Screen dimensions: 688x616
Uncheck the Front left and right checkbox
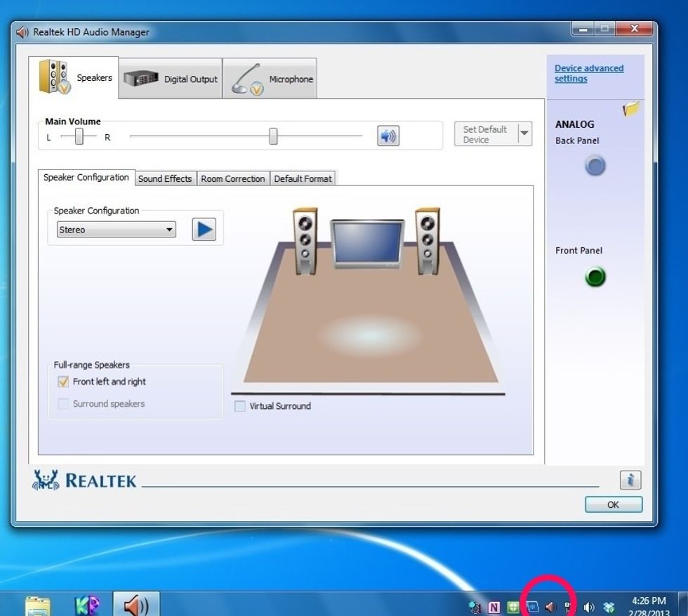63,381
